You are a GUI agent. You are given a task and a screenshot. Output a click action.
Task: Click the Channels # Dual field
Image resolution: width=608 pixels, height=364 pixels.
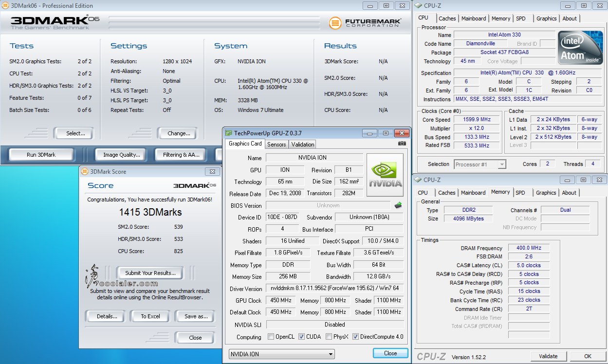click(565, 210)
